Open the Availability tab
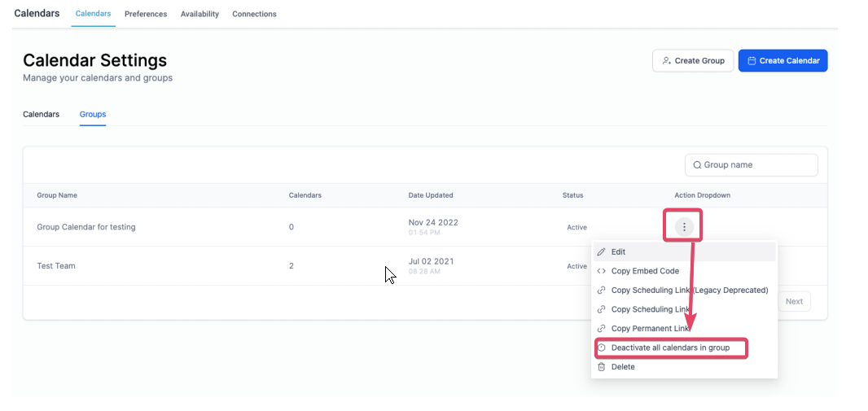The width and height of the screenshot is (868, 411). (199, 14)
